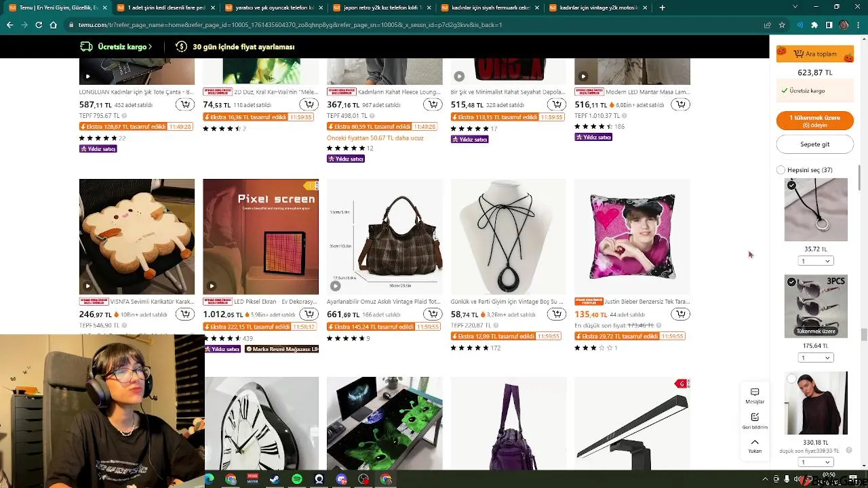Open Spotify from the taskbar
Screen dimensions: 868x488
click(x=297, y=479)
